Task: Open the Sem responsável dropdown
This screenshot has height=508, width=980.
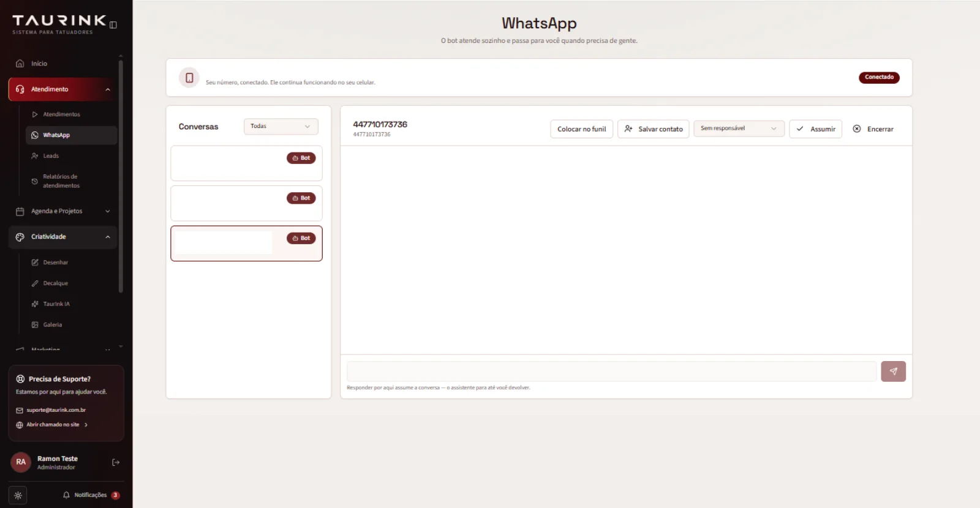Action: (x=739, y=129)
